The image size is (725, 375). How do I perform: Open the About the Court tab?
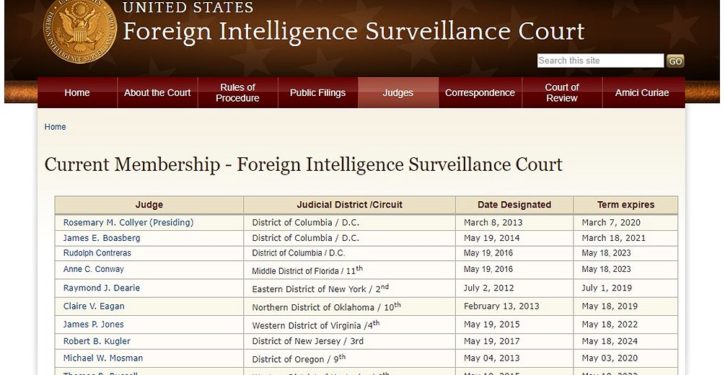tap(157, 92)
